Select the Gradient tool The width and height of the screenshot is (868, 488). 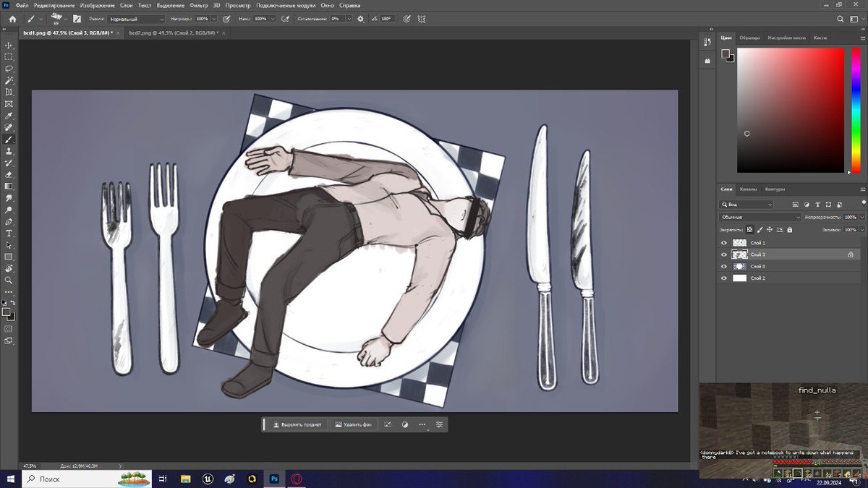point(9,187)
